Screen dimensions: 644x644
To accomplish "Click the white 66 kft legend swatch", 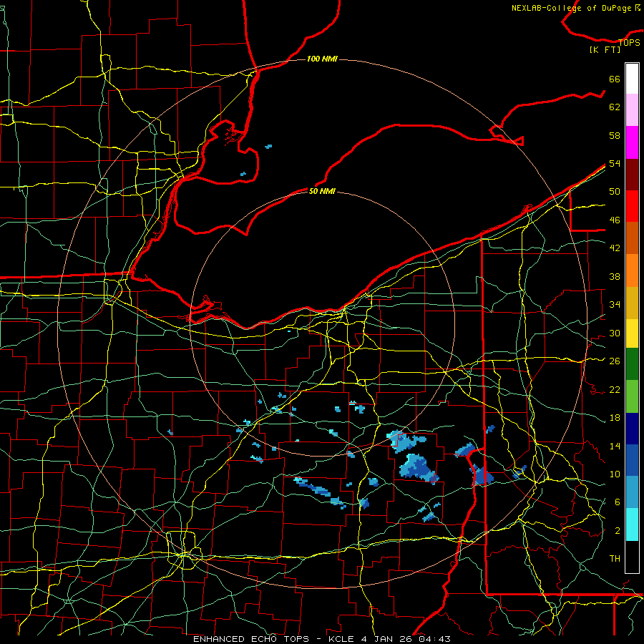I will coord(632,79).
